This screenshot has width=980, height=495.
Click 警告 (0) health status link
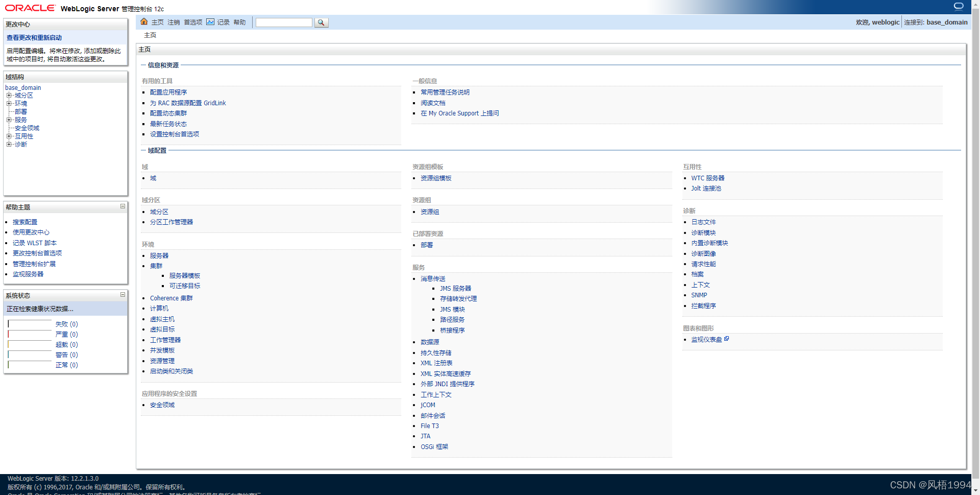(66, 355)
